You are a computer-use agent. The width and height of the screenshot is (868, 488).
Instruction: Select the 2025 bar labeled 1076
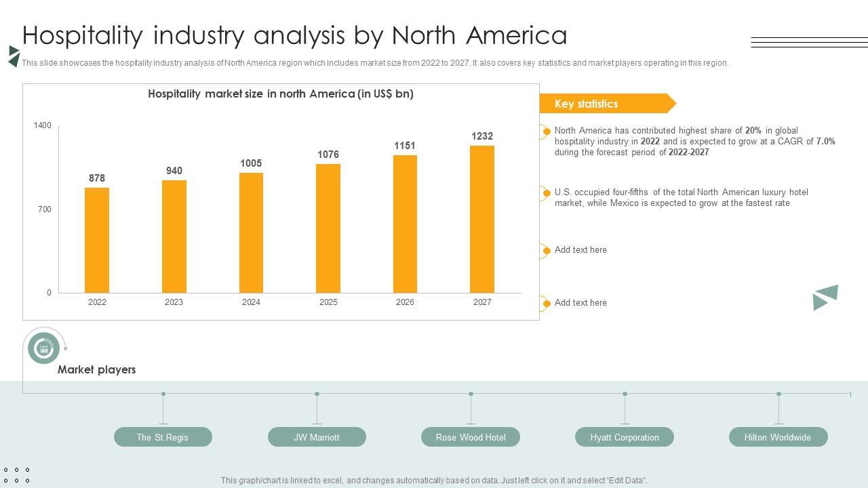pyautogui.click(x=328, y=228)
